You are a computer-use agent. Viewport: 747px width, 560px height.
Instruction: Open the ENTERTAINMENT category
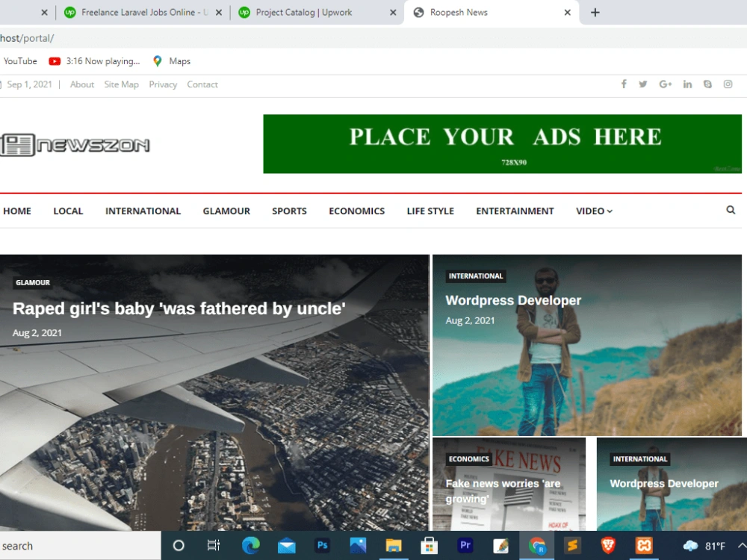click(x=515, y=211)
